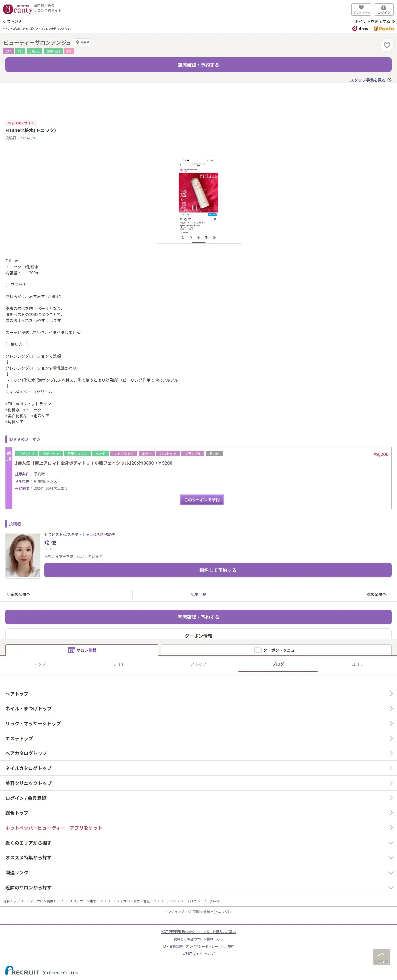Open エステトップ row
The width and height of the screenshot is (397, 980).
tap(198, 738)
